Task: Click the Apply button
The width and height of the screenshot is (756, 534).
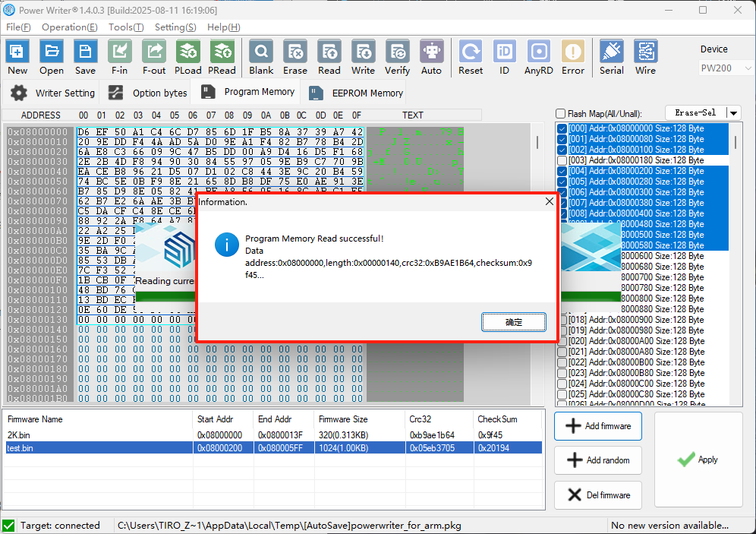Action: [698, 460]
